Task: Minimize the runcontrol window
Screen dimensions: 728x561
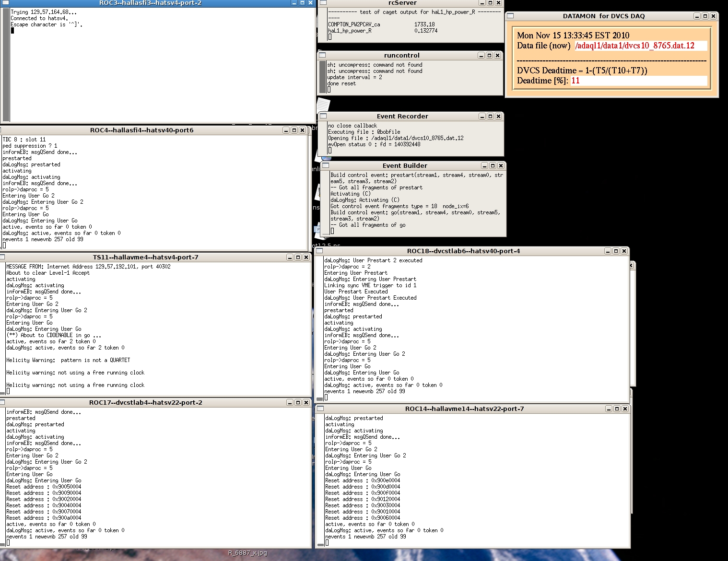Action: click(481, 55)
